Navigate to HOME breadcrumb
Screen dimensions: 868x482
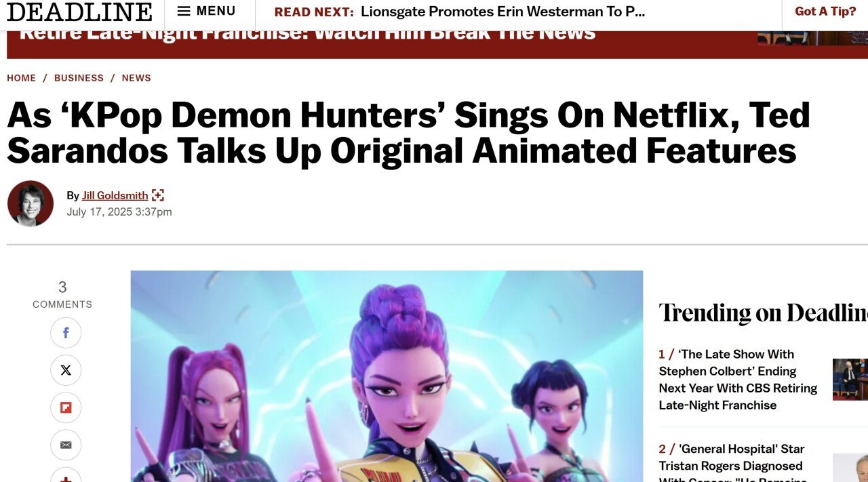[x=22, y=78]
